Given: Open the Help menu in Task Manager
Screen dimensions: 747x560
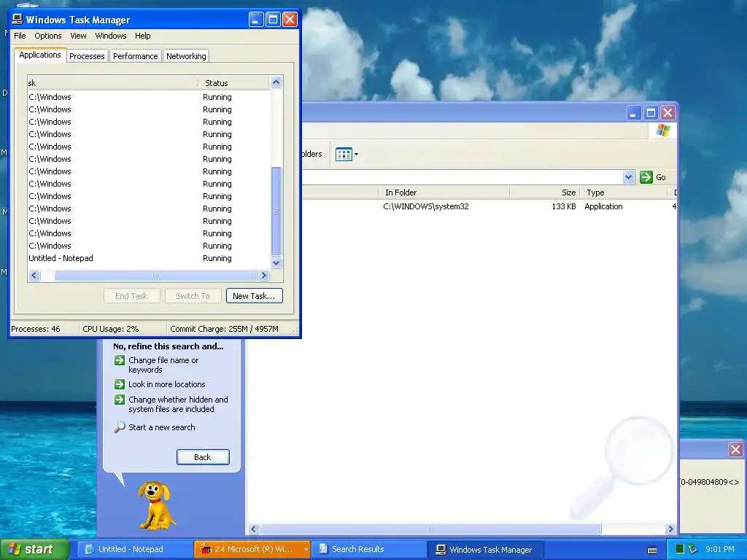Looking at the screenshot, I should (x=142, y=36).
